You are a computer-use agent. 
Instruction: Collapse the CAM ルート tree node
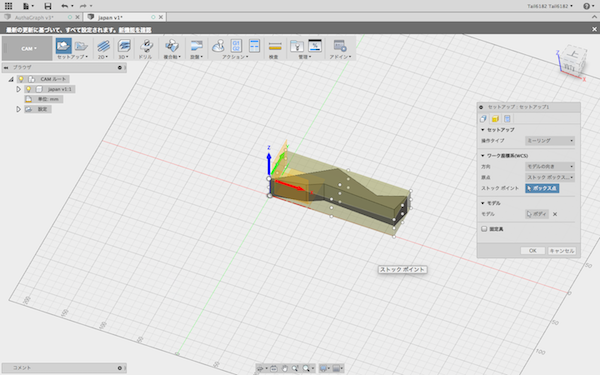point(11,79)
